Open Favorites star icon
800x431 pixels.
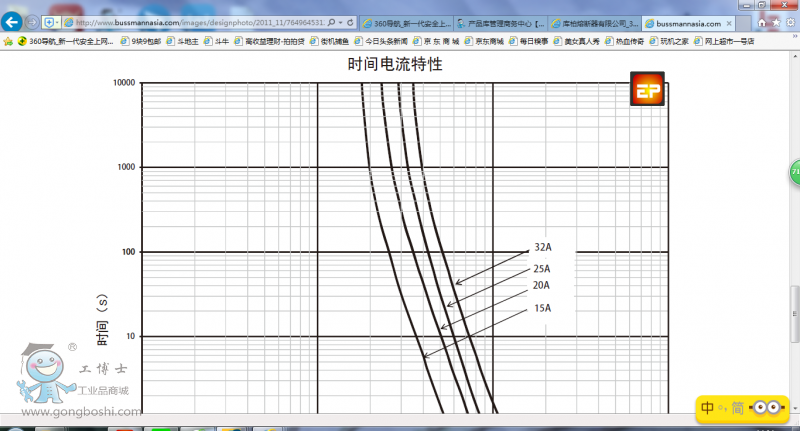coord(778,21)
